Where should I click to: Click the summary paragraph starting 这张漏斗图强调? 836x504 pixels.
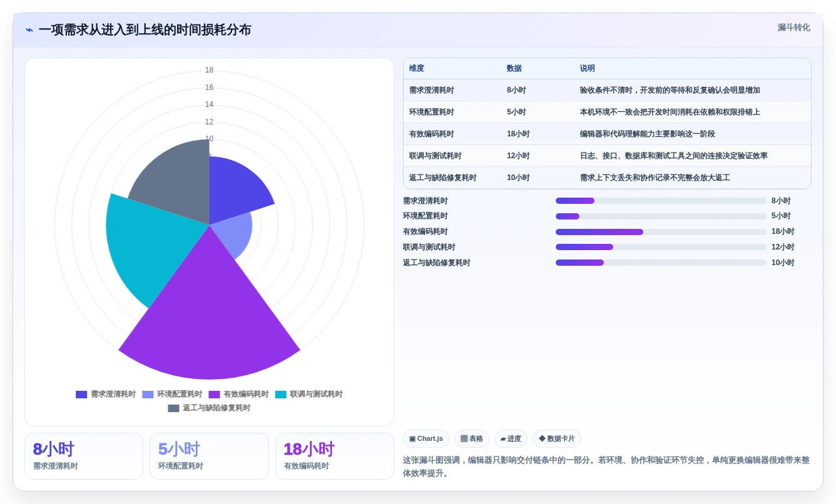point(606,466)
